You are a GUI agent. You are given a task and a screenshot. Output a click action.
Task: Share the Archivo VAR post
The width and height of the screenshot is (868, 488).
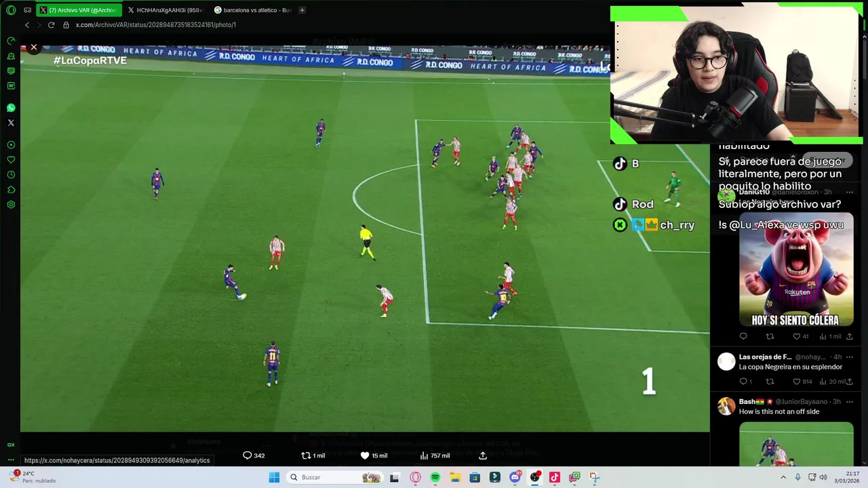click(x=483, y=455)
